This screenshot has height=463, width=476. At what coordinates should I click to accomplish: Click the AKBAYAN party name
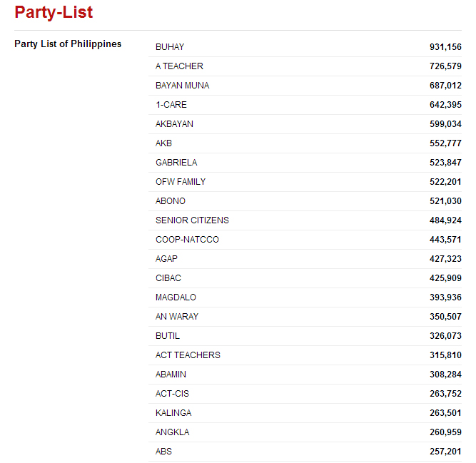(x=174, y=124)
